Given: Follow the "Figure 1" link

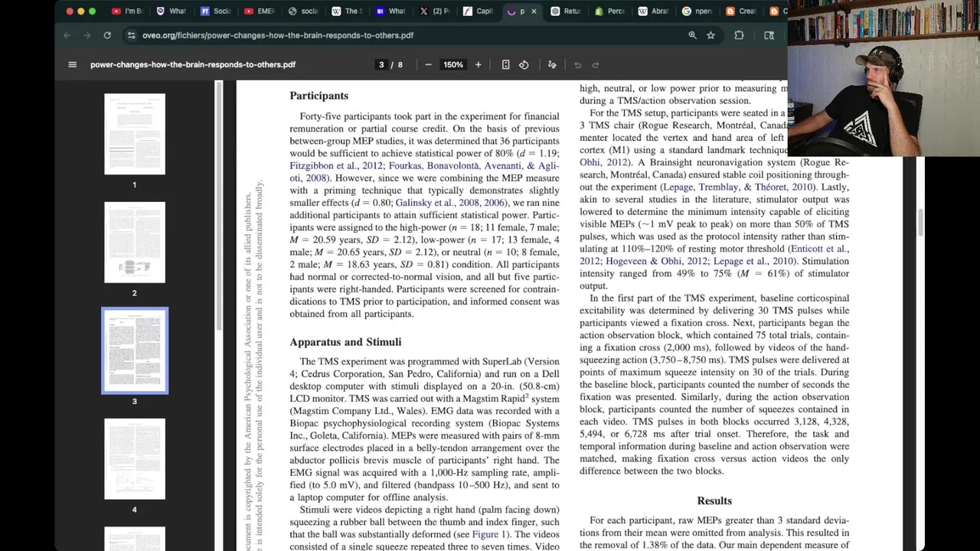Looking at the screenshot, I should click(x=489, y=534).
